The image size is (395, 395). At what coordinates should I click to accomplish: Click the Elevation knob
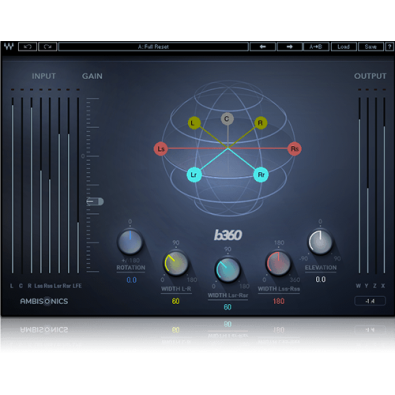coord(320,242)
